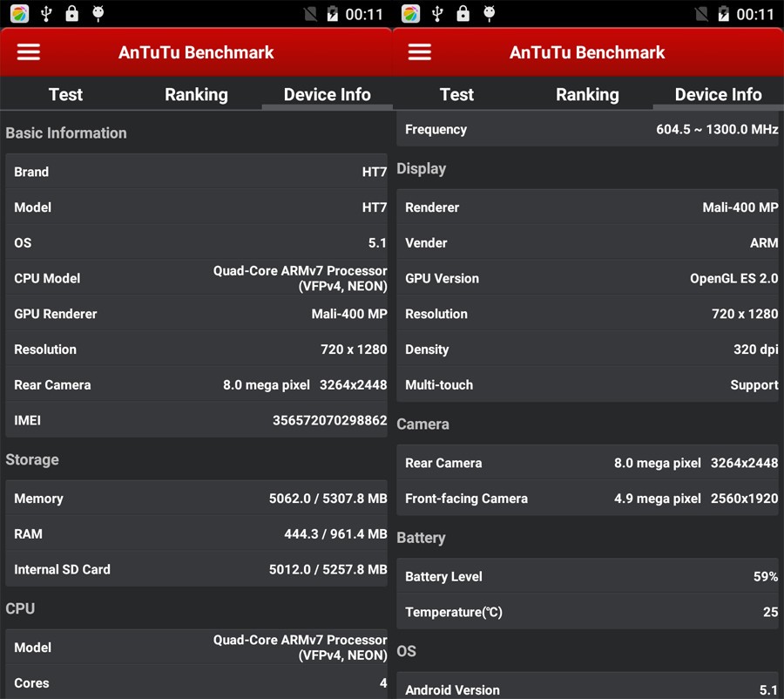Tap the Battery Level row

[x=587, y=576]
